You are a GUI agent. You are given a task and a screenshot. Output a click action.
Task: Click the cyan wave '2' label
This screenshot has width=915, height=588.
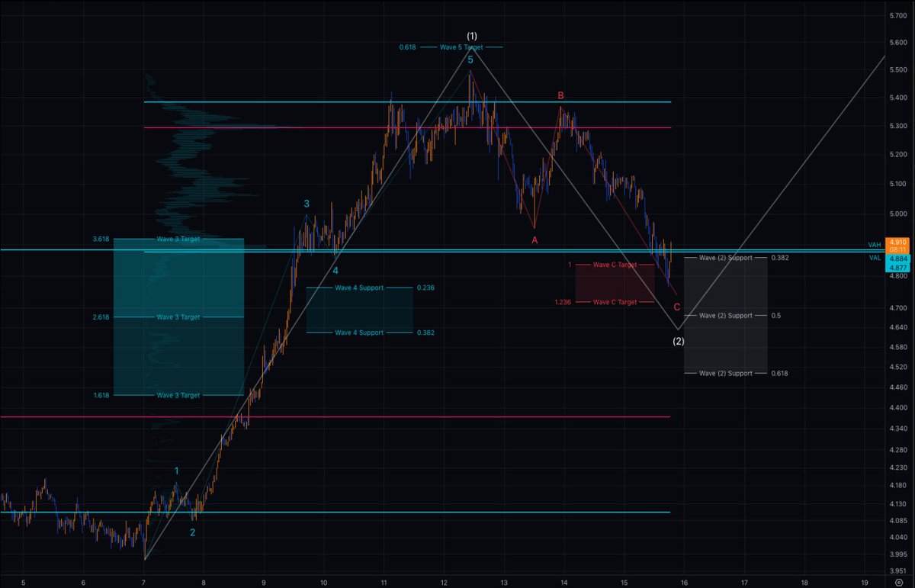[192, 532]
